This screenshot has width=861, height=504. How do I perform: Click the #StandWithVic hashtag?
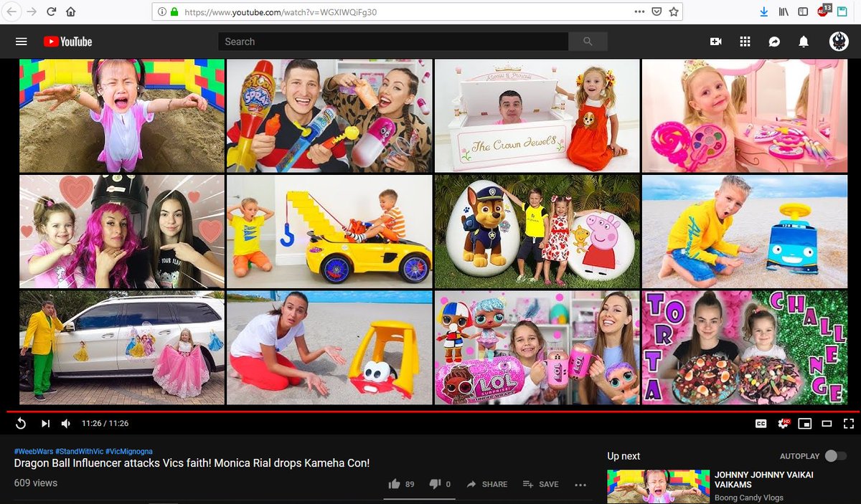point(78,451)
